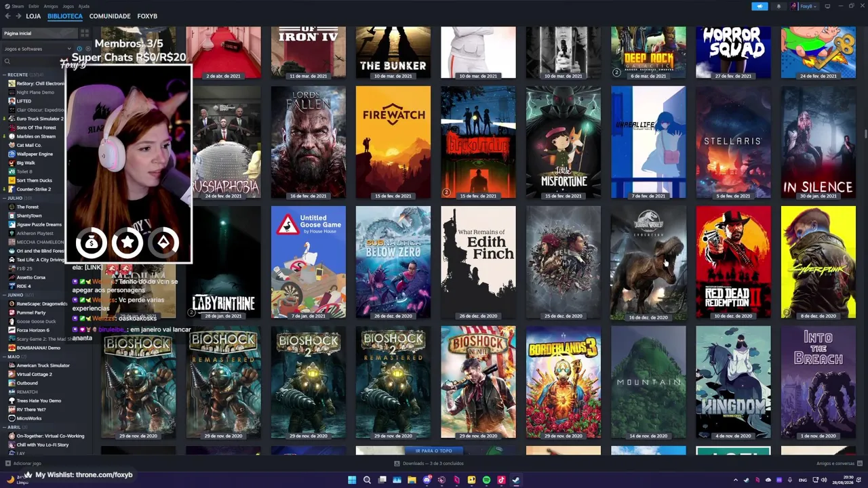Switch to the LOJA tab
This screenshot has width=868, height=488.
pos(33,16)
